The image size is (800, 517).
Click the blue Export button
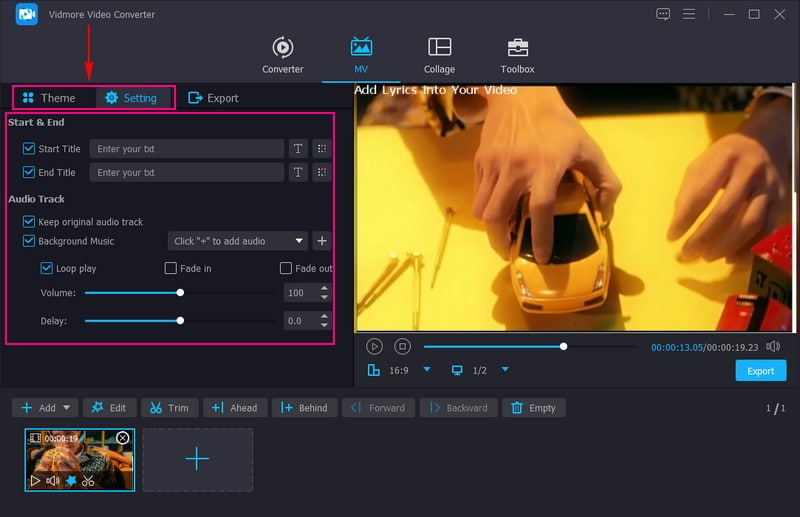(760, 371)
